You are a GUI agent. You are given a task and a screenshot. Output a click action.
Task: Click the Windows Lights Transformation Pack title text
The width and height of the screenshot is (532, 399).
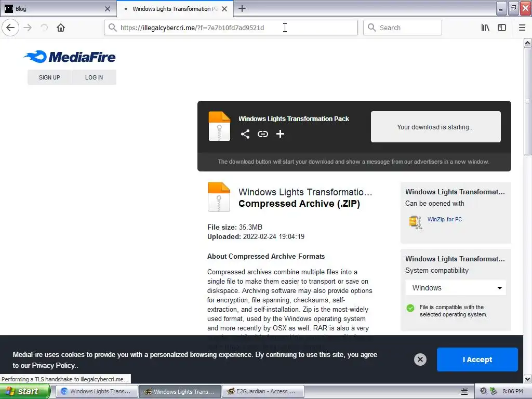[x=294, y=119]
